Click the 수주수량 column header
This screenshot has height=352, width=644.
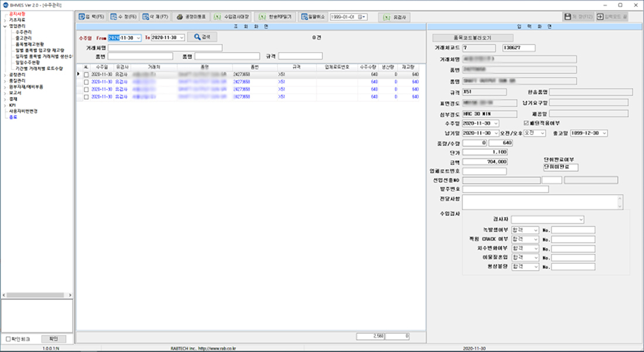click(368, 67)
